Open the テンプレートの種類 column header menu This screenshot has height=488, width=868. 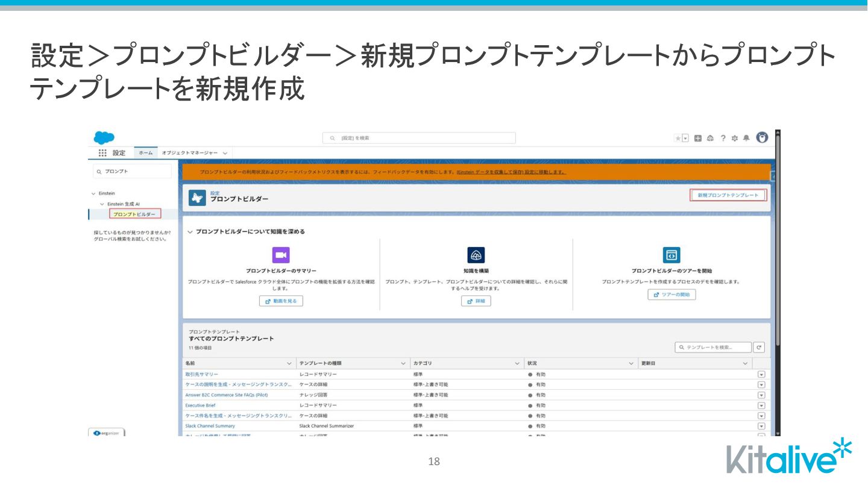(x=403, y=363)
